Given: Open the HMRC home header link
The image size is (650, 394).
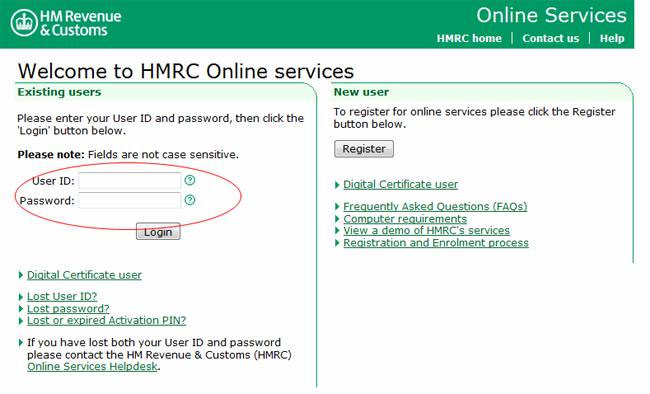Looking at the screenshot, I should (x=469, y=38).
